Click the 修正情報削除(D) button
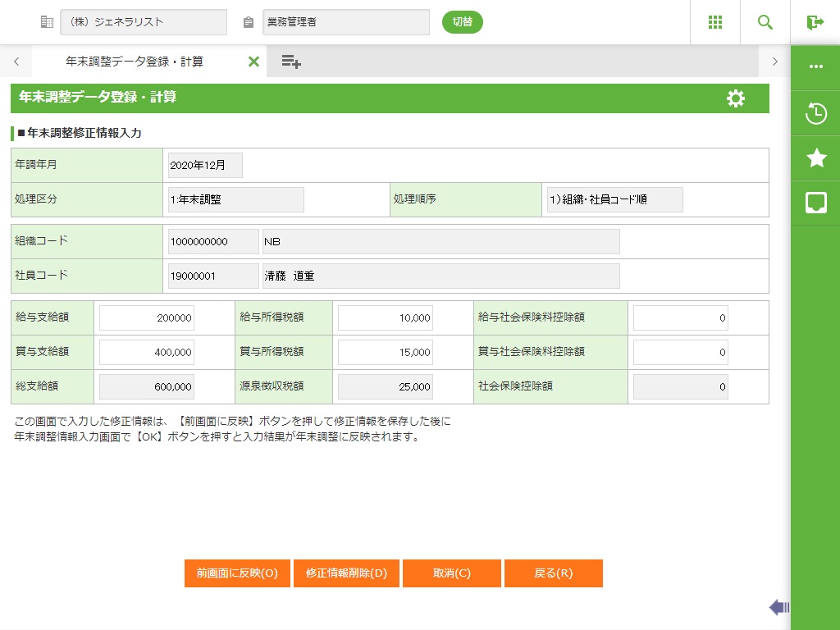Viewport: 840px width, 630px height. point(346,573)
